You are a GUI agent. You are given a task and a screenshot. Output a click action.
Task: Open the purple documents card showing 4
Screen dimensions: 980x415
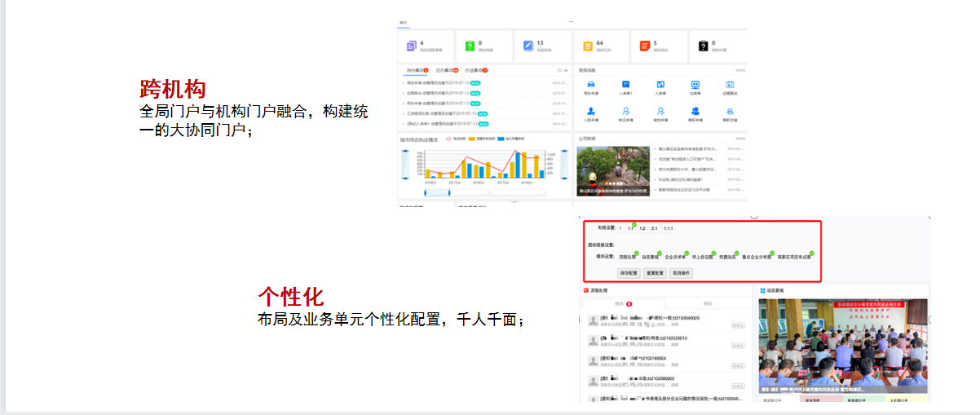[426, 46]
